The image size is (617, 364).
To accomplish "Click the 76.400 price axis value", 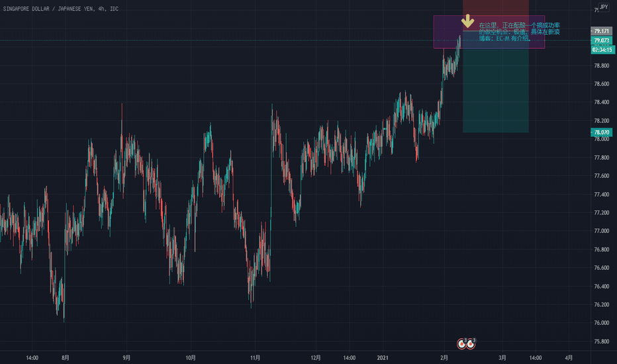I will [x=602, y=286].
